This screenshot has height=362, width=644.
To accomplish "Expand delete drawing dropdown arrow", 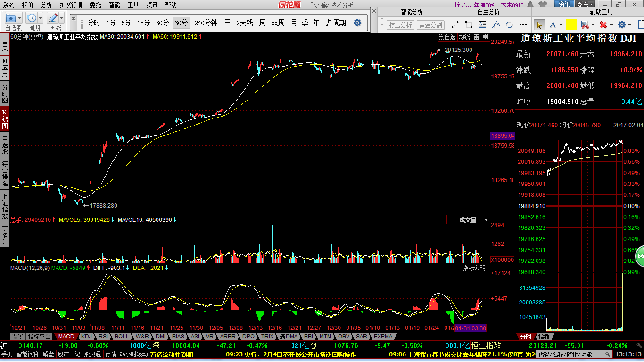I will pyautogui.click(x=611, y=25).
